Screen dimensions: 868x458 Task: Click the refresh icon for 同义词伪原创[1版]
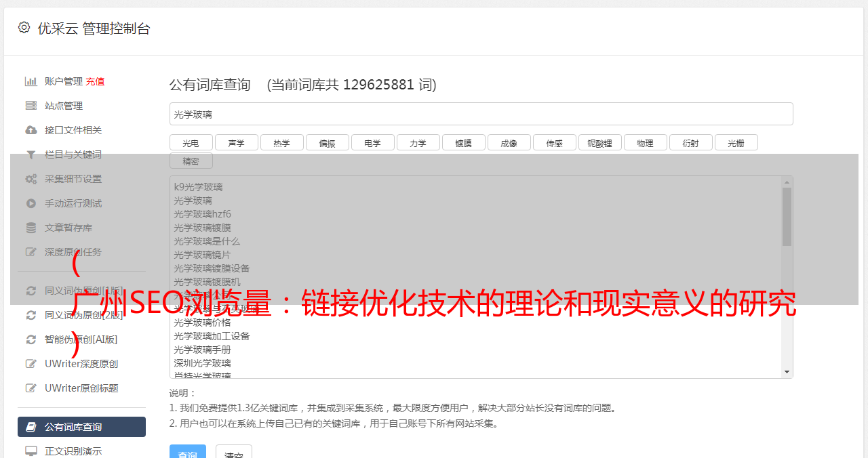pos(31,291)
